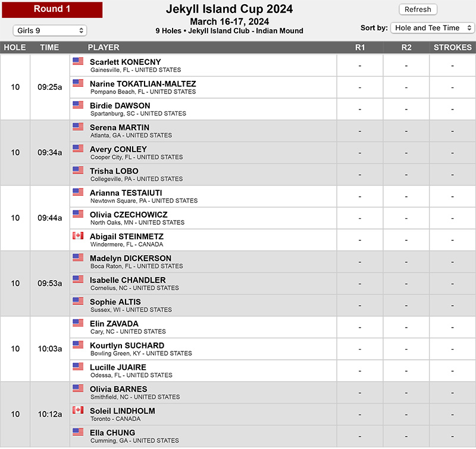This screenshot has width=476, height=449.
Task: Click player name Kourtlyn SUCHARD
Action: pos(127,346)
